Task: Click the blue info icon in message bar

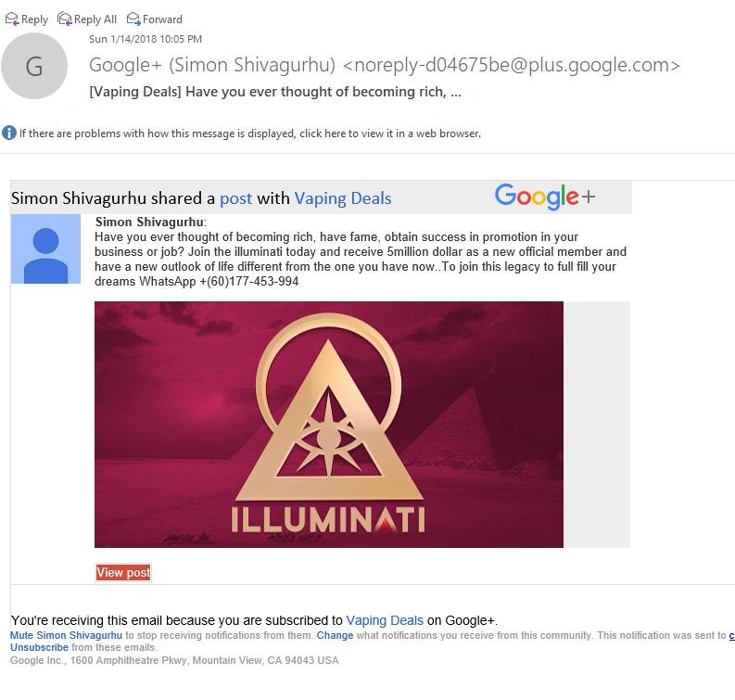Action: click(x=9, y=133)
